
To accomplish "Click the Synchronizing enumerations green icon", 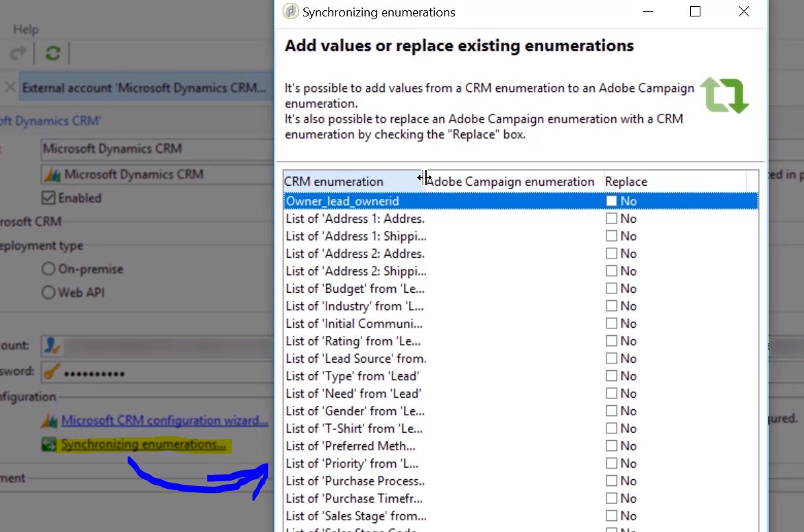I will point(50,445).
